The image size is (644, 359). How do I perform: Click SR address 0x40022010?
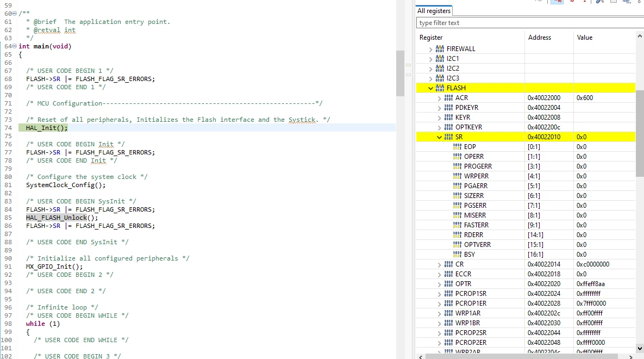tap(544, 137)
